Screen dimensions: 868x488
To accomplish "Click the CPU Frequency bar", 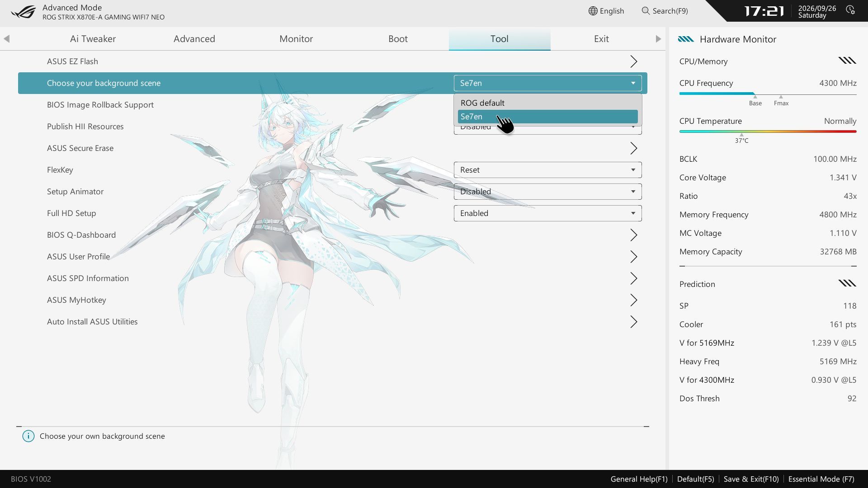I will (768, 94).
